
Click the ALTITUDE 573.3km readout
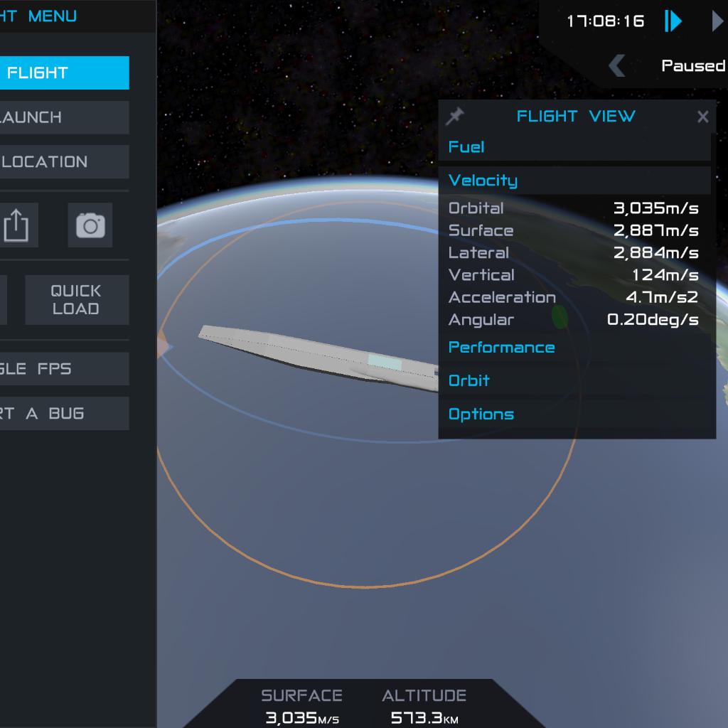tap(424, 706)
